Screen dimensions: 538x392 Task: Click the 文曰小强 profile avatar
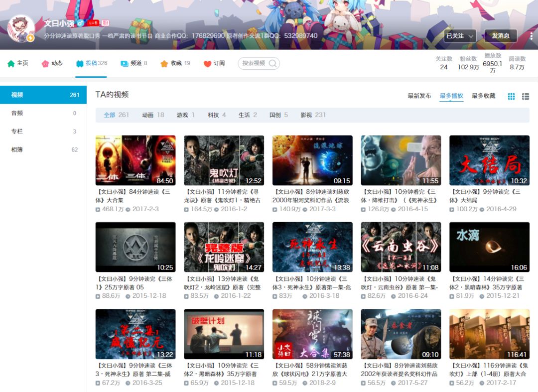pyautogui.click(x=21, y=28)
